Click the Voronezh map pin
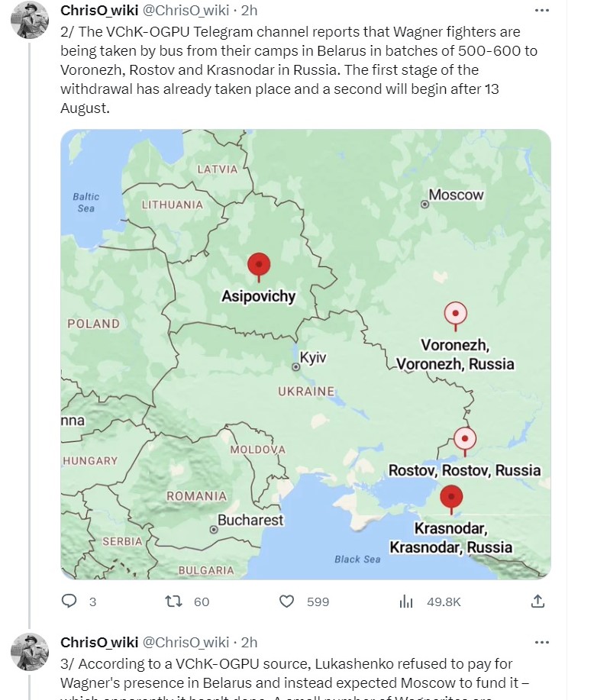 pos(455,314)
